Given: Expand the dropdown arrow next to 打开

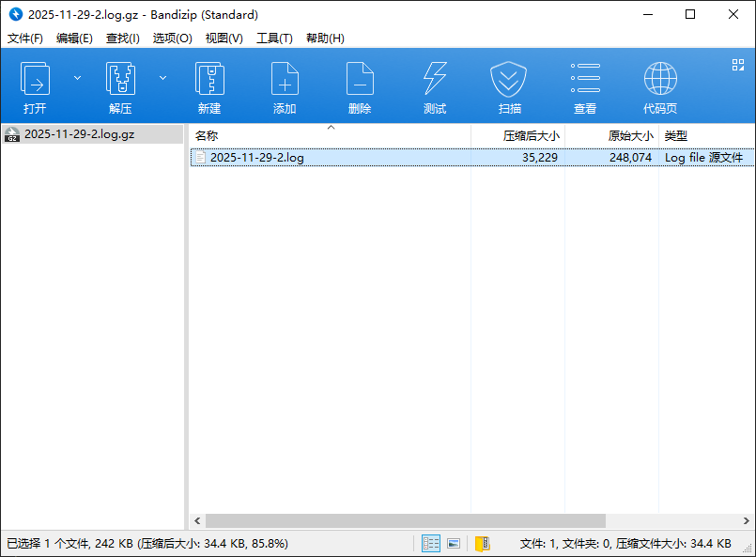Looking at the screenshot, I should (x=77, y=78).
